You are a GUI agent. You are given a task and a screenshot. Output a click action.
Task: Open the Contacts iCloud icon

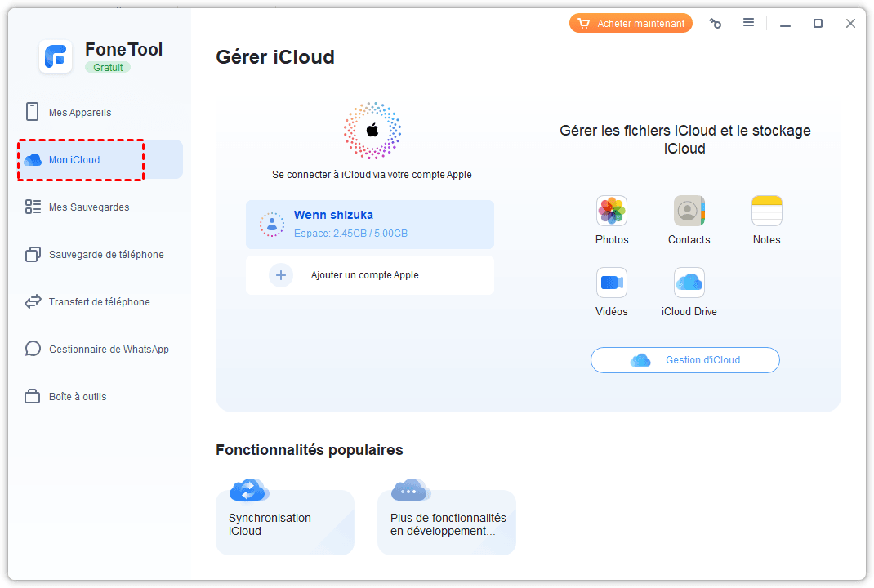689,212
